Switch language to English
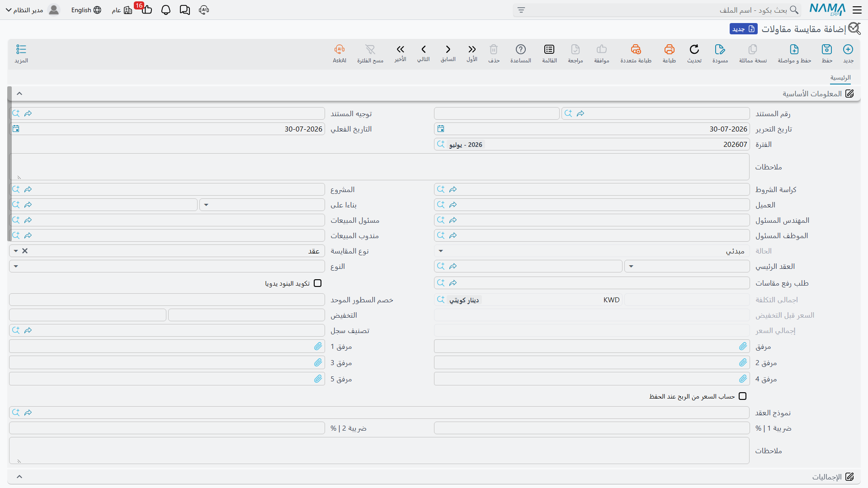Image resolution: width=868 pixels, height=488 pixels. click(x=86, y=10)
